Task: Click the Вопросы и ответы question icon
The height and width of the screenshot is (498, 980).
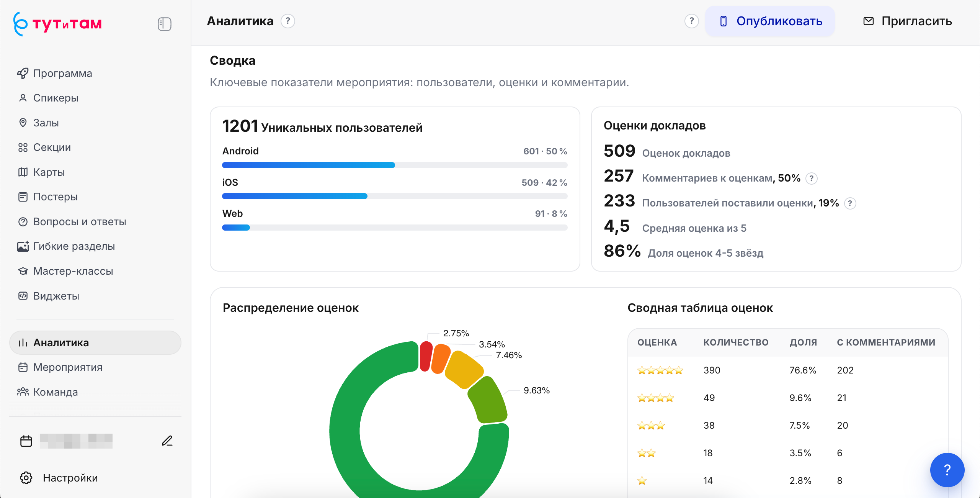Action: [23, 222]
